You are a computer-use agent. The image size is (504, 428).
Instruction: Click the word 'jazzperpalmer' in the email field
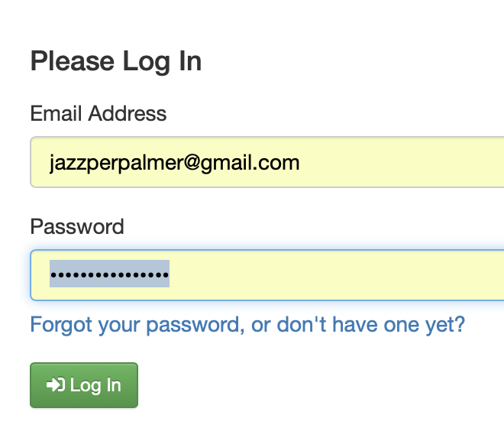click(116, 163)
